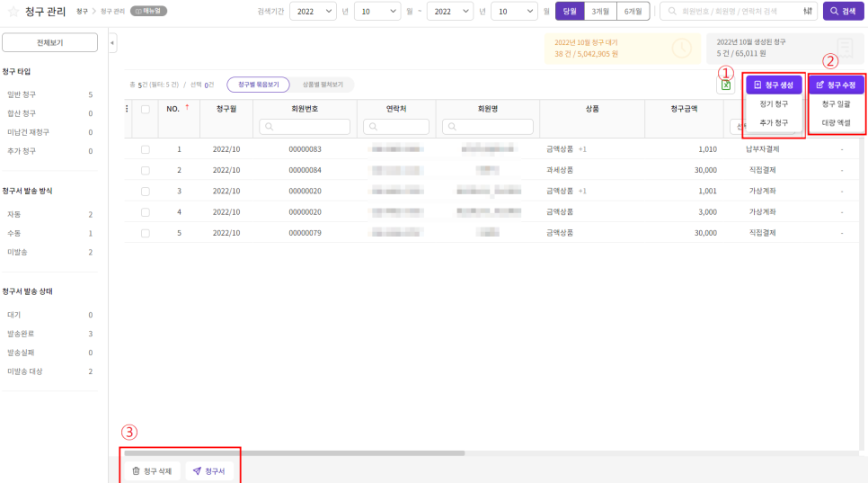
Task: Click the 1,001 amount cell
Action: point(707,191)
